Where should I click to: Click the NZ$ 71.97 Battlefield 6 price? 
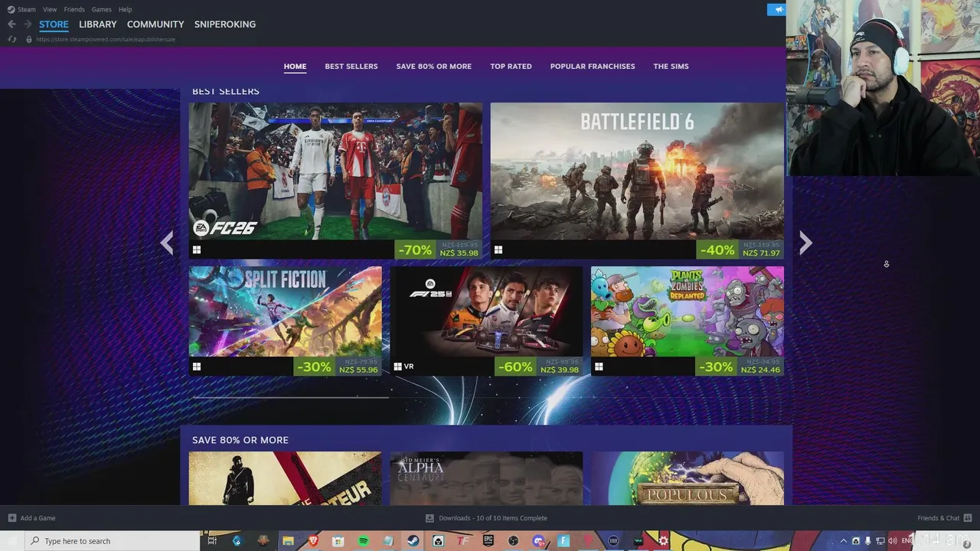761,253
